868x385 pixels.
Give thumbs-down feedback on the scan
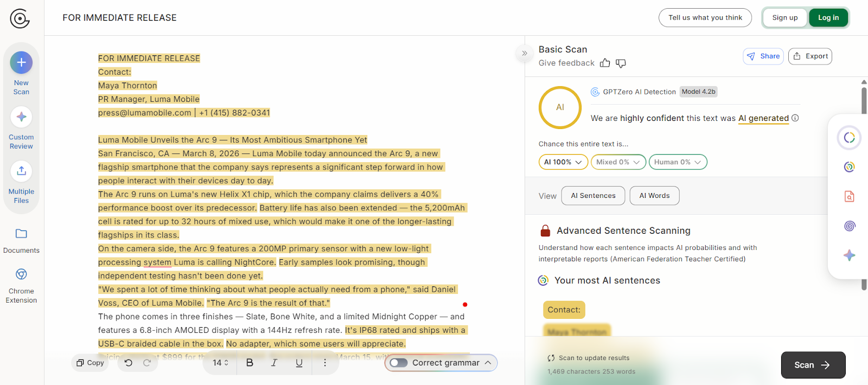tap(621, 63)
